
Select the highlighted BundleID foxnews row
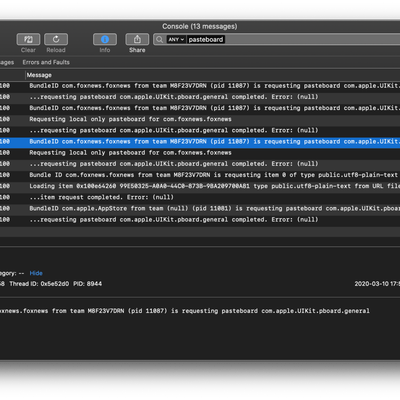(x=200, y=142)
